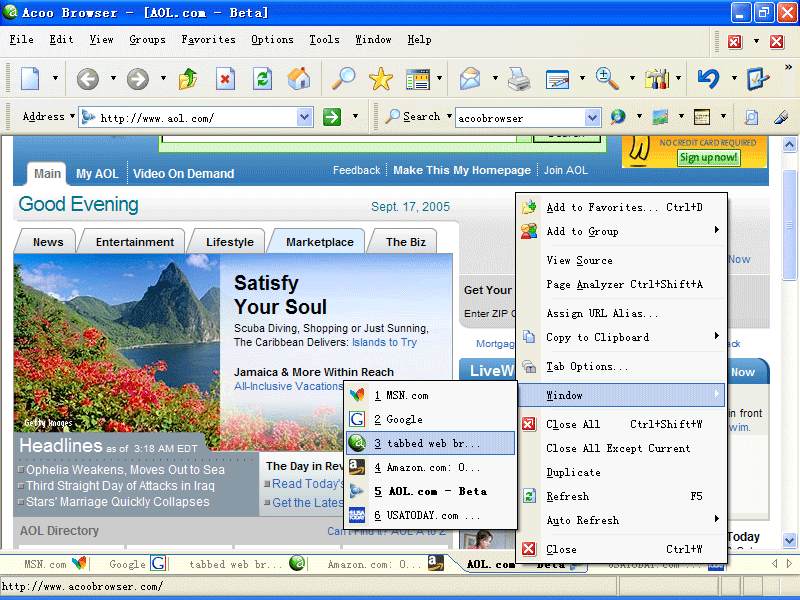
Task: Click the find in page icon
Action: [751, 117]
